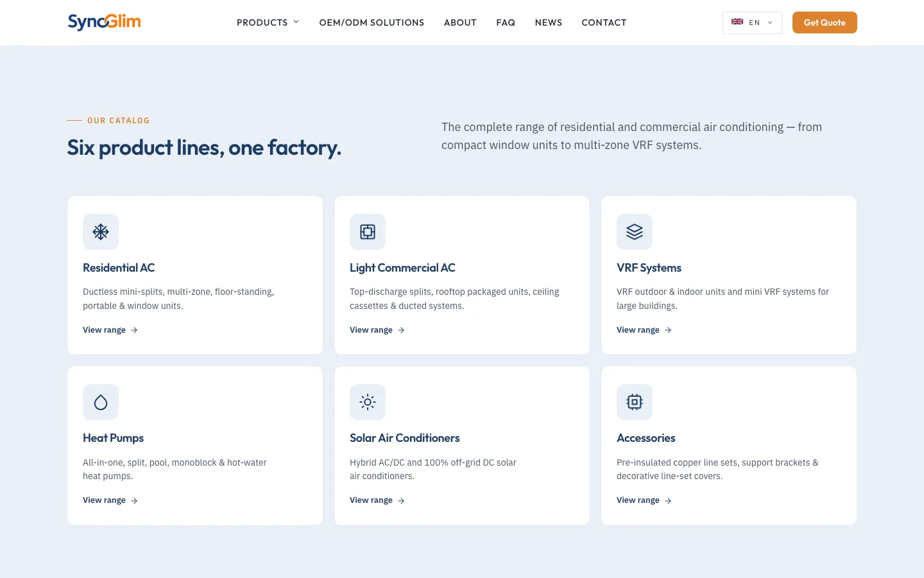
Task: Click the Accessories heading
Action: click(x=646, y=438)
